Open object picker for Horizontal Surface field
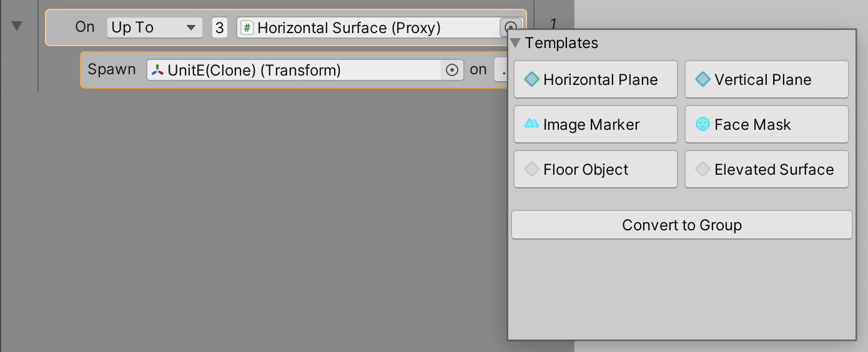 click(x=510, y=27)
